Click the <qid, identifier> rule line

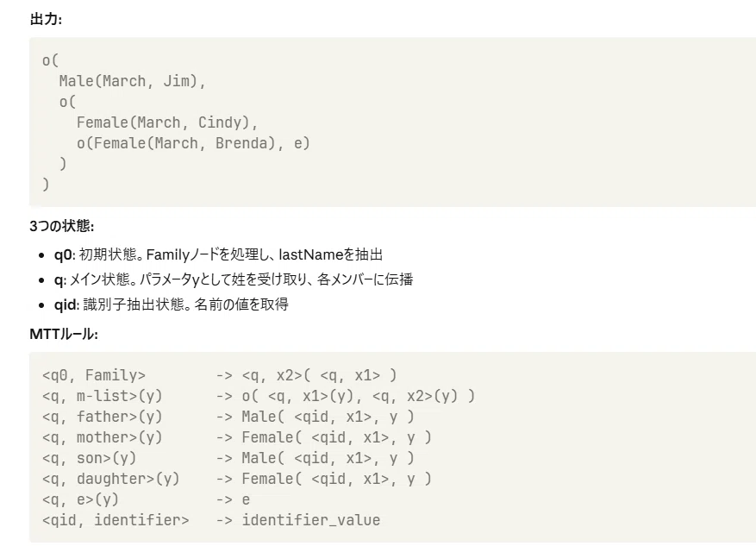click(211, 520)
